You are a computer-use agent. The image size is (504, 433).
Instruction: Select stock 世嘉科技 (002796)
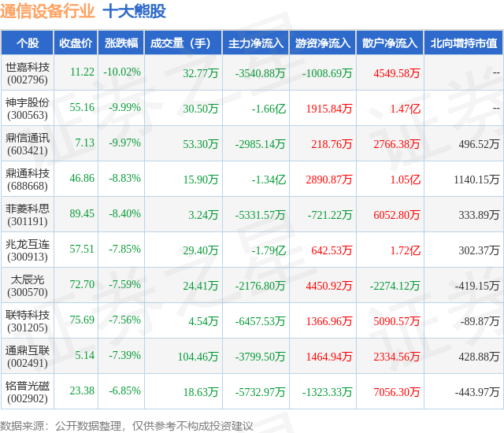(x=28, y=73)
